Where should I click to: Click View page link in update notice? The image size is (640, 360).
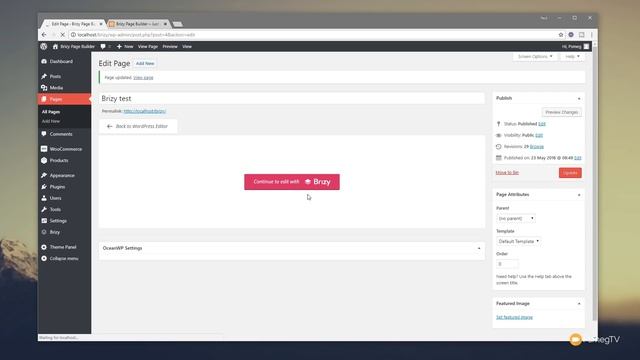click(x=143, y=78)
